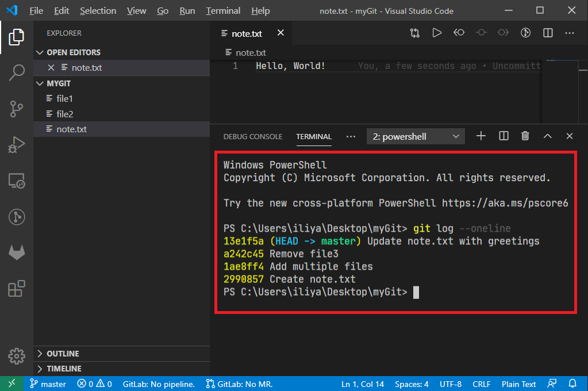Open the Run menu
This screenshot has height=391, width=588.
187,11
